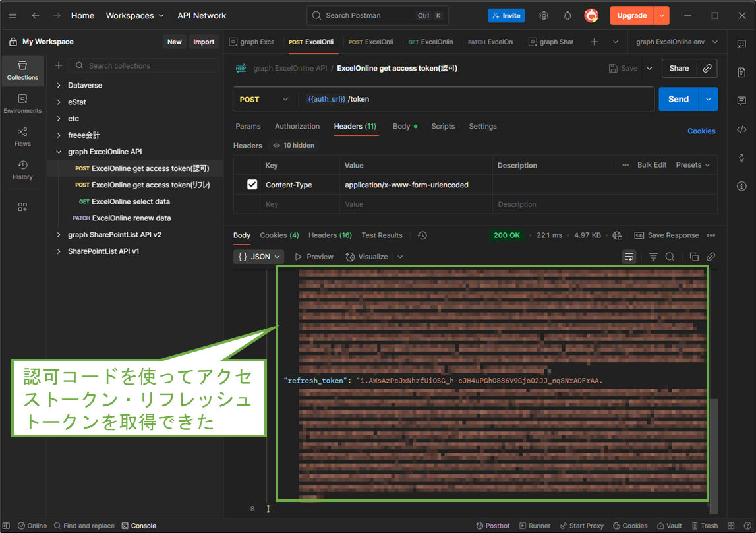
Task: Collapse the graph ExcelOnline API collection
Action: click(59, 152)
